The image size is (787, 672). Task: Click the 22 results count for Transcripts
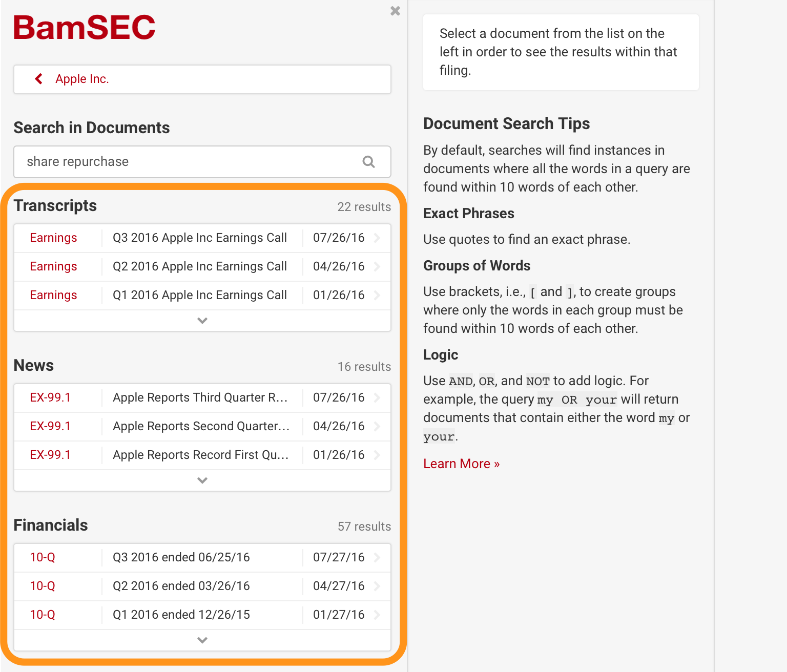pyautogui.click(x=364, y=207)
